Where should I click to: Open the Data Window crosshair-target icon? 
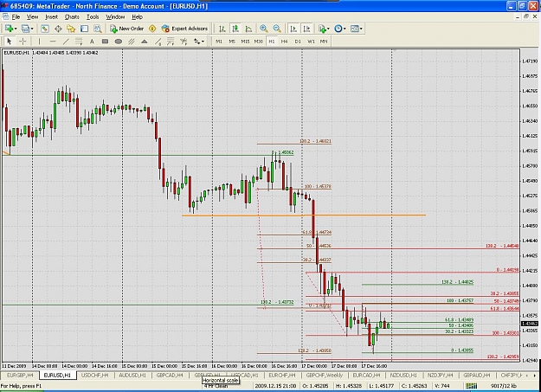[58, 29]
